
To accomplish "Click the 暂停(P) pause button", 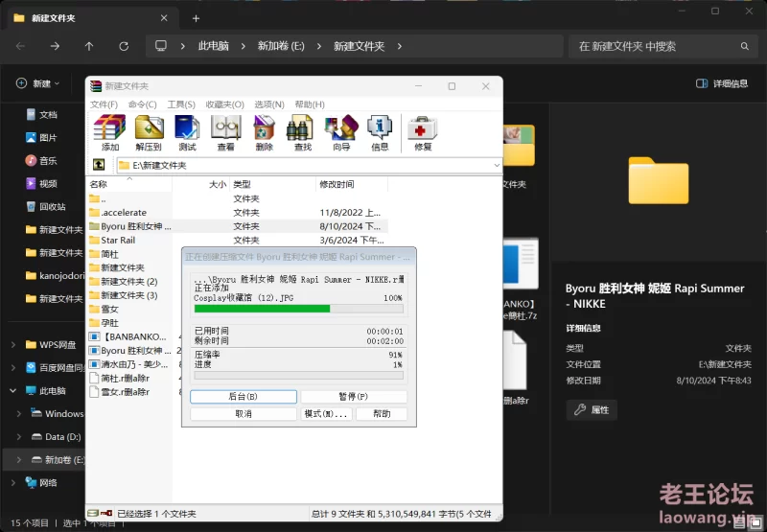I will 353,397.
